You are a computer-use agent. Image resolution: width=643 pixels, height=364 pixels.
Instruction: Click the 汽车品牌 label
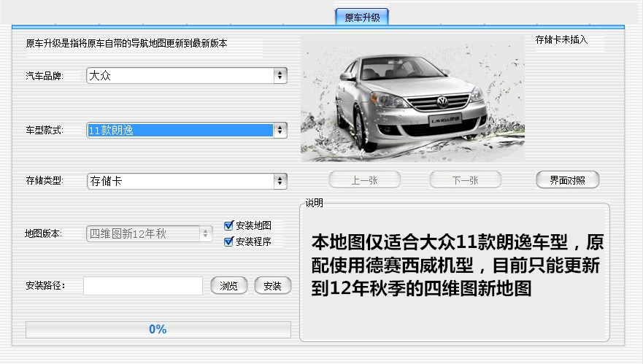(x=45, y=76)
